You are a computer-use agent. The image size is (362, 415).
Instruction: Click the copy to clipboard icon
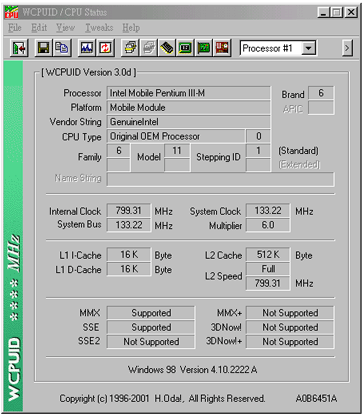62,48
